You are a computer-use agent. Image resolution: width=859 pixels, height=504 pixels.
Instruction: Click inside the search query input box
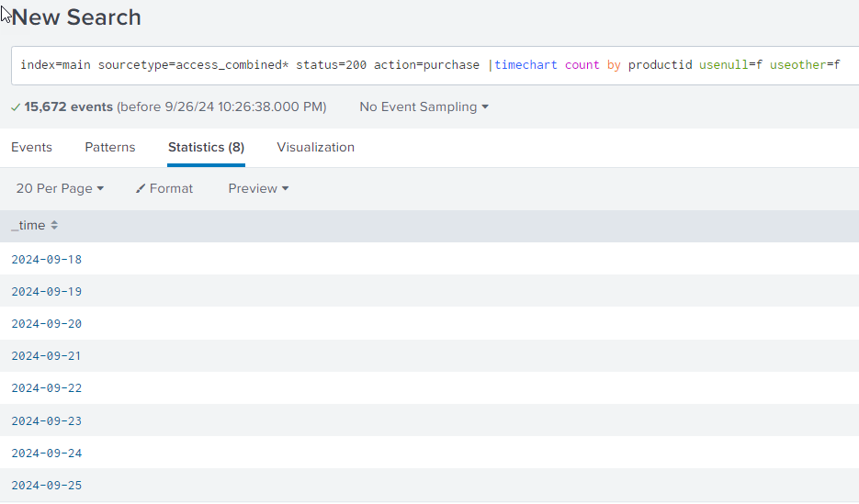coord(432,65)
